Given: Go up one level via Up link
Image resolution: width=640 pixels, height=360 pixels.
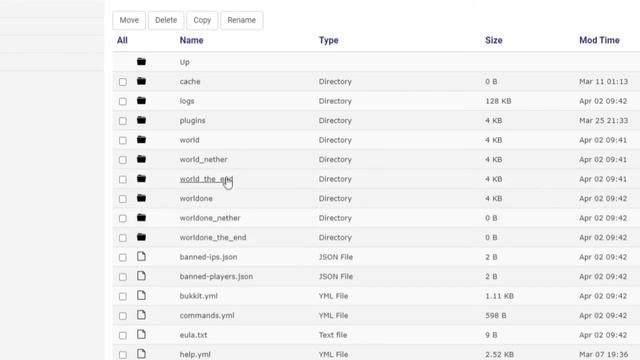Looking at the screenshot, I should click(x=184, y=62).
